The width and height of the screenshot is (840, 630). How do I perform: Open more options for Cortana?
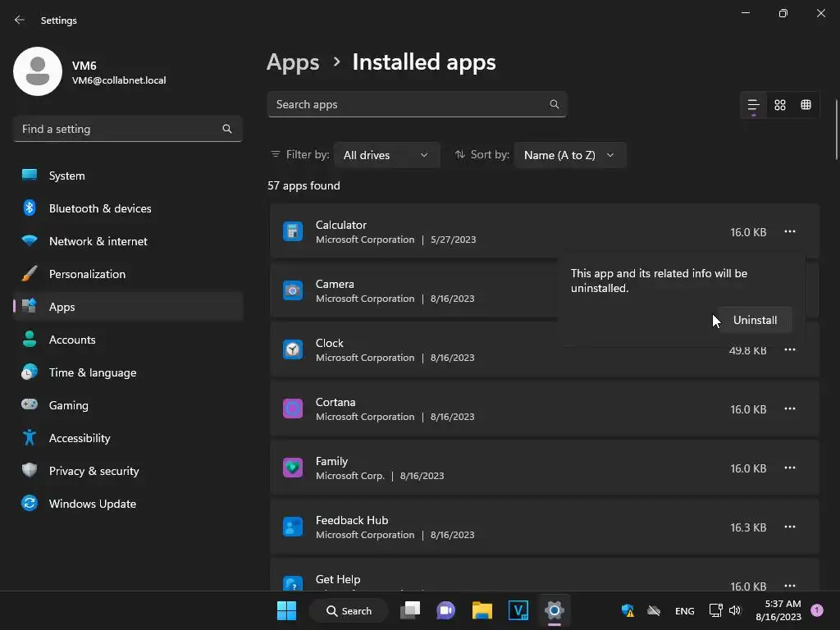(x=789, y=409)
